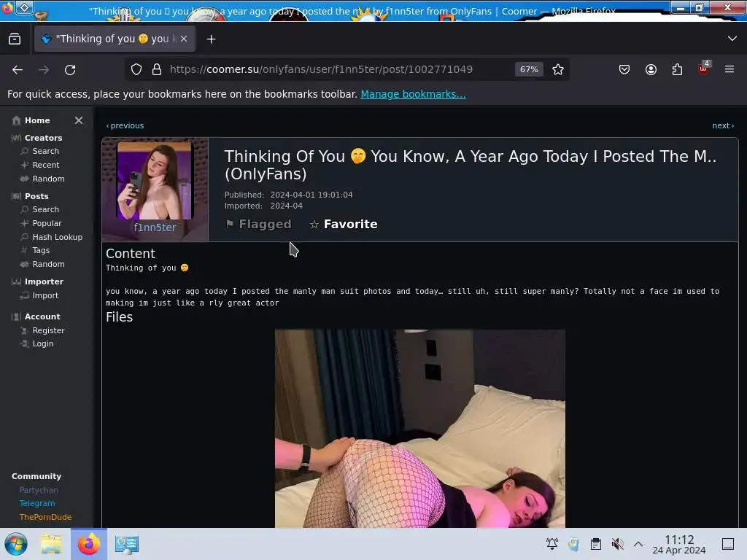Open clipboard tray icon
The height and width of the screenshot is (560, 747).
[595, 544]
